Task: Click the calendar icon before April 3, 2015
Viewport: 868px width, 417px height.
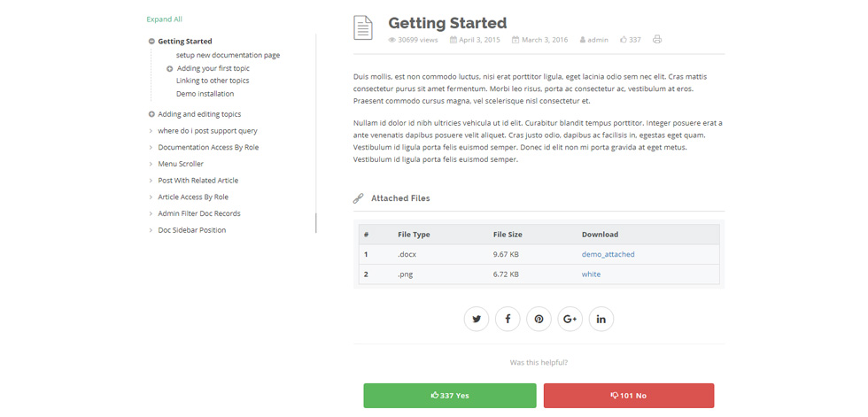Action: [x=453, y=40]
